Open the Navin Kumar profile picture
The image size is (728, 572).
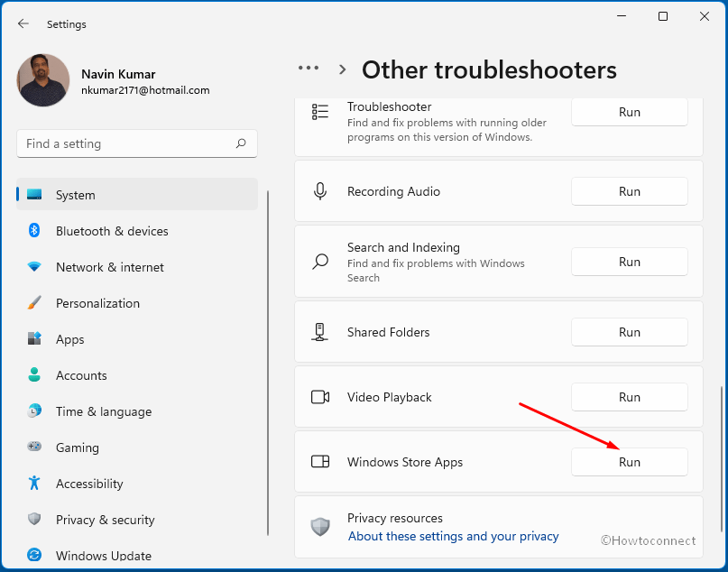43,80
